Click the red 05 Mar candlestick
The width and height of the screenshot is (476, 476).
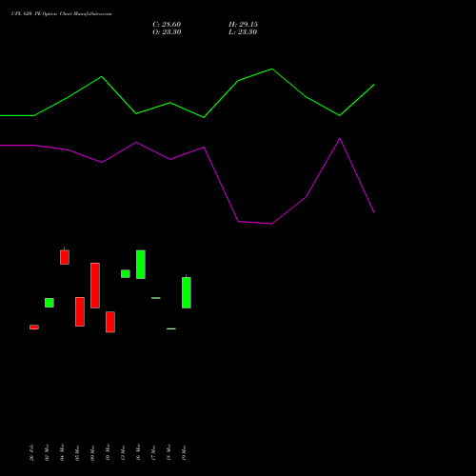tap(80, 311)
